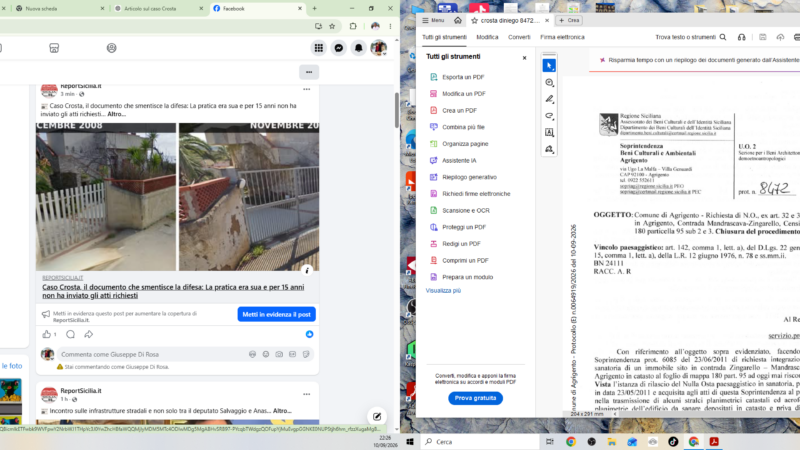This screenshot has width=800, height=450.
Task: Open the Facebook profile avatar menu
Action: [379, 48]
